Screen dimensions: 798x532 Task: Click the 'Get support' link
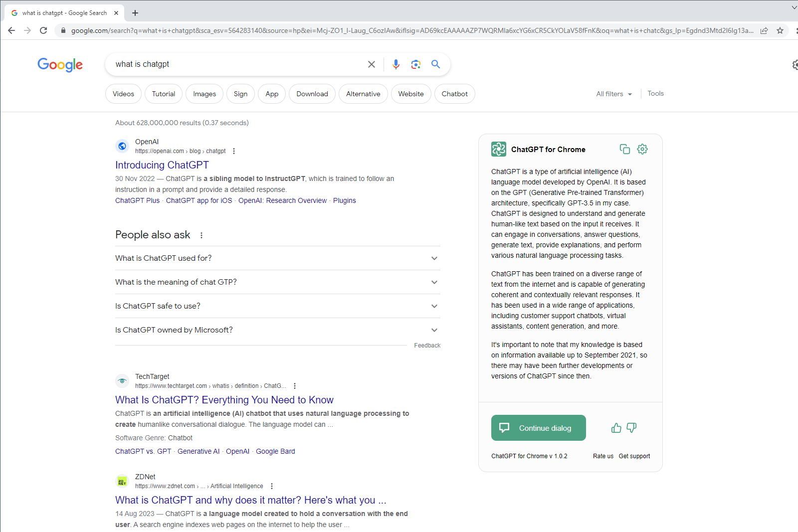click(x=634, y=456)
